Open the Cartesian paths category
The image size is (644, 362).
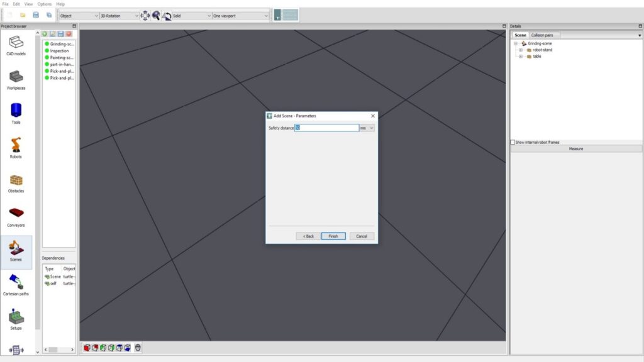(x=16, y=283)
